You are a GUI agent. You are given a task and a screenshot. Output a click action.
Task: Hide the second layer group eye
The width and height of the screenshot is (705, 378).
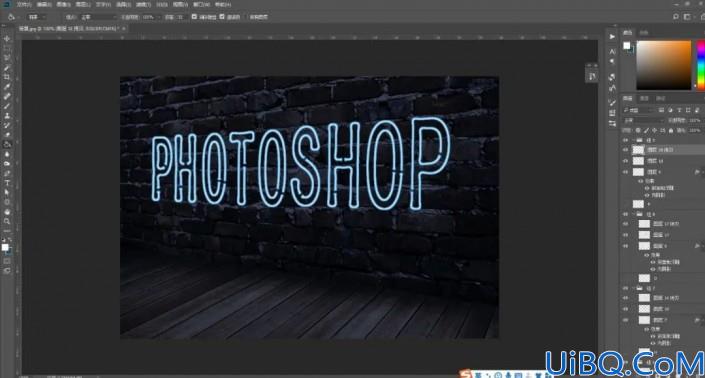625,214
